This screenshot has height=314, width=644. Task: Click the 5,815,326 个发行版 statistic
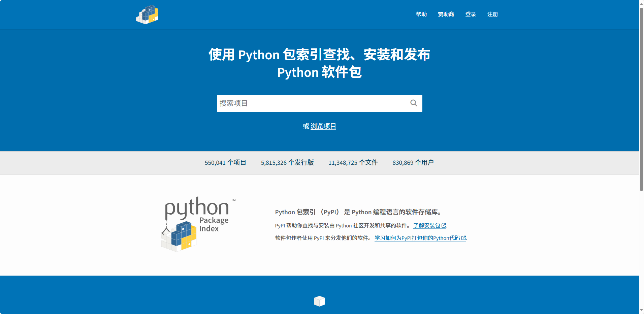coord(287,163)
